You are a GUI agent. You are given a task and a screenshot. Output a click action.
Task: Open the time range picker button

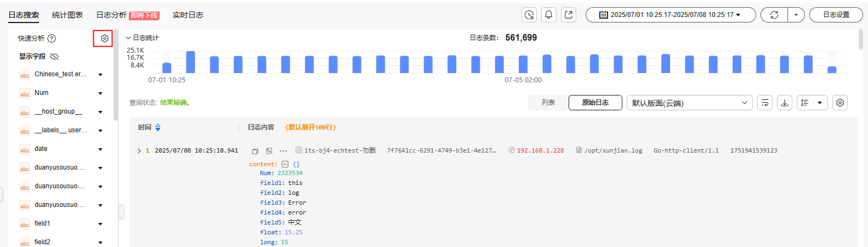pos(670,15)
